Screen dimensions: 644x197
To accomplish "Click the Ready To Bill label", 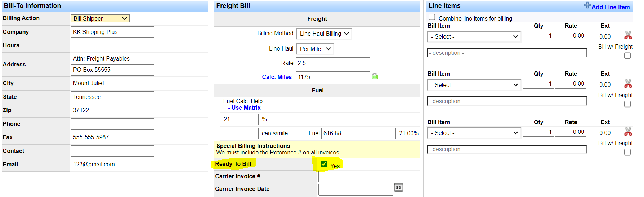I will 233,164.
